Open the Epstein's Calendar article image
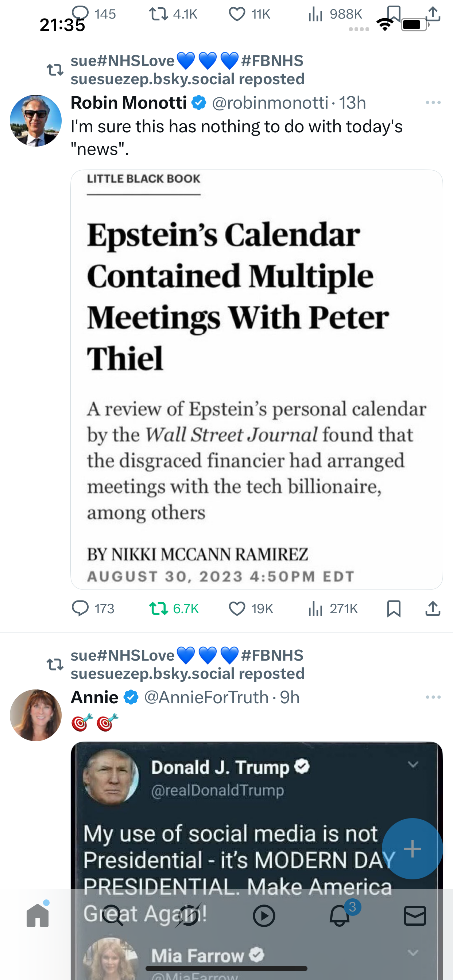The height and width of the screenshot is (980, 453). 256,380
